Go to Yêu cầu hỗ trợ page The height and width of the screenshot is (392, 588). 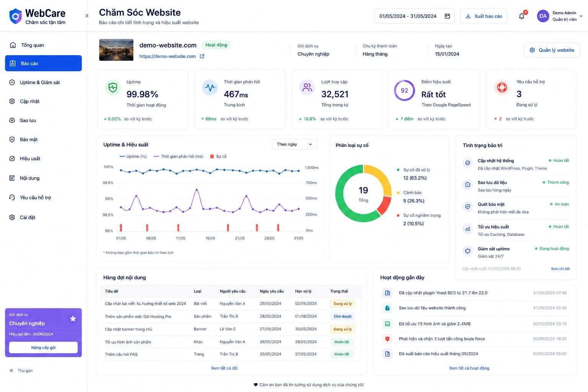(x=43, y=198)
